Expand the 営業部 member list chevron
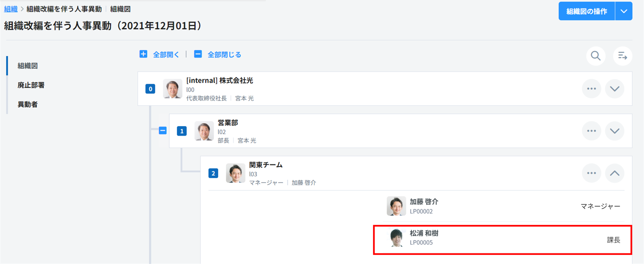Image resolution: width=644 pixels, height=264 pixels. (614, 131)
